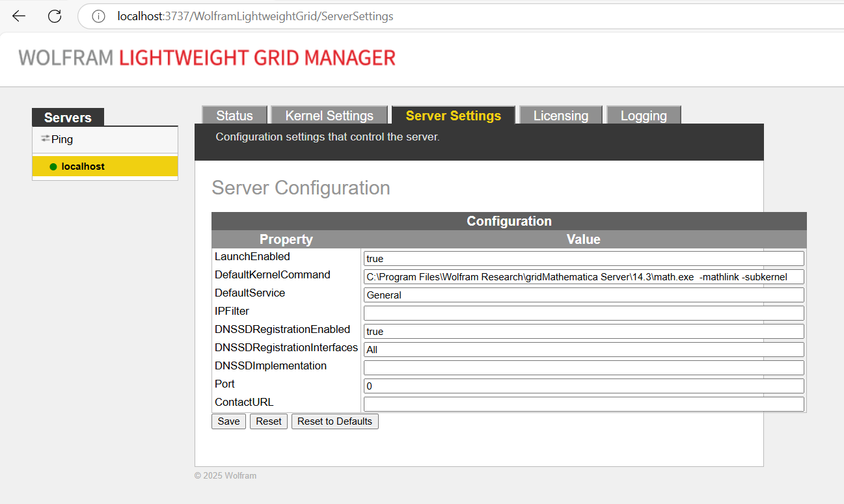View site information icon in address bar
This screenshot has height=504, width=844.
pyautogui.click(x=98, y=16)
